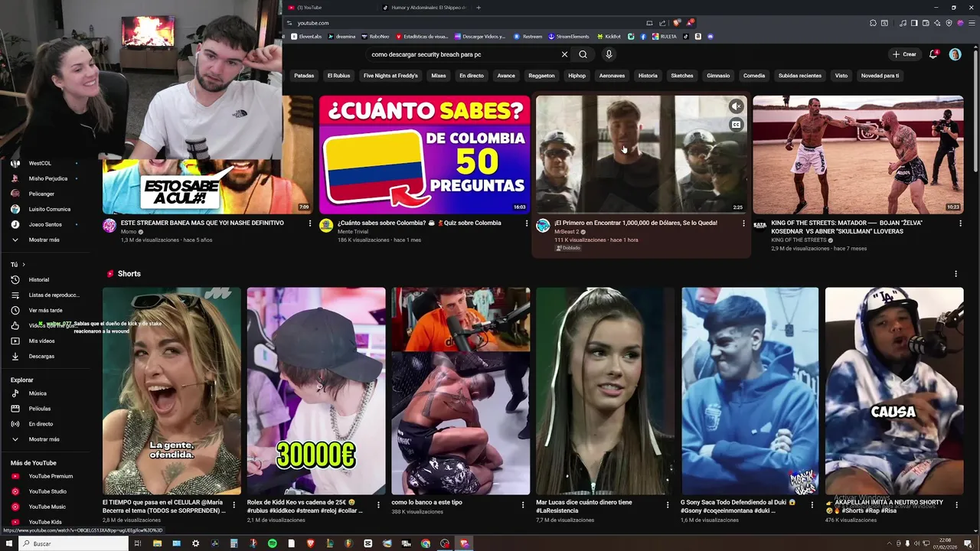Screen dimensions: 980x551
Task: Open Shorts shelf options menu
Action: point(955,274)
